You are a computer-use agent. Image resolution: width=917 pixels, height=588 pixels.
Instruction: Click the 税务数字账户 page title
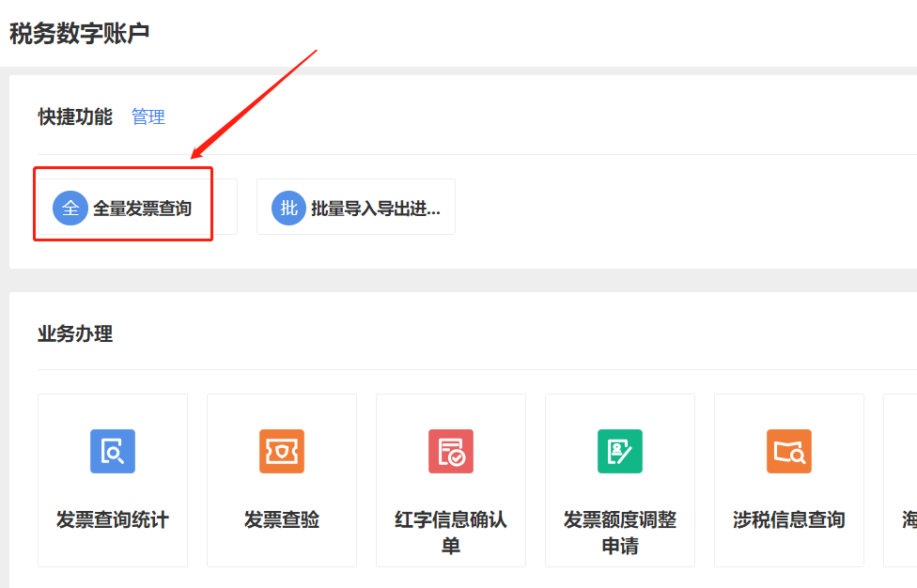click(x=80, y=33)
